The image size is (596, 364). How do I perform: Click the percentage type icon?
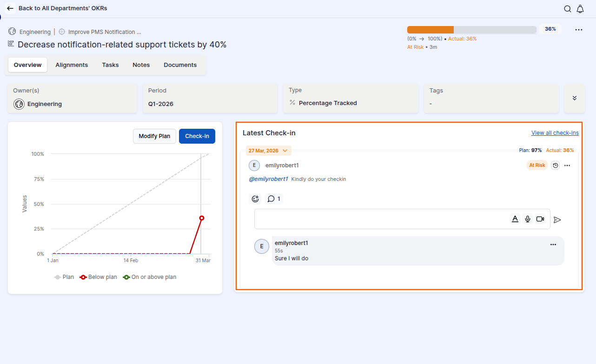(292, 103)
